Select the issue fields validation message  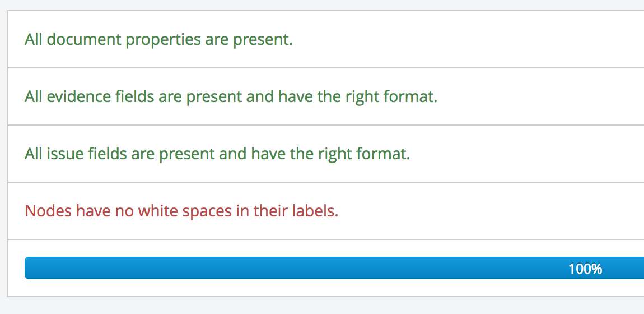point(217,154)
